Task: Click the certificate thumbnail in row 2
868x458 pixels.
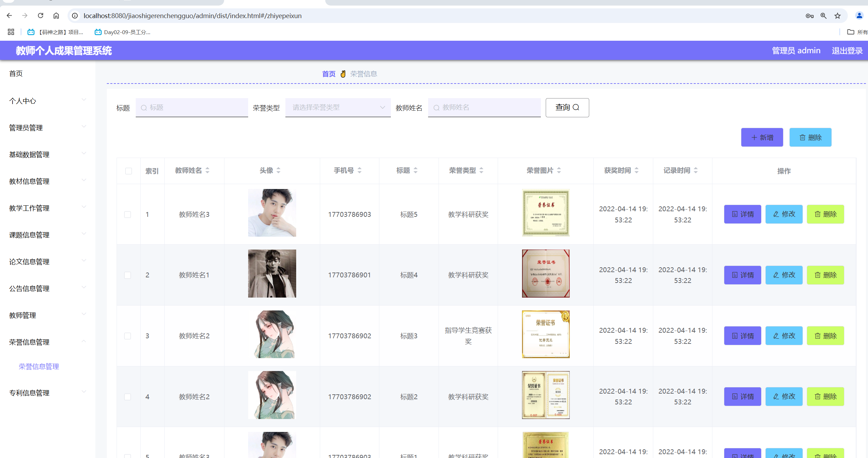Action: pyautogui.click(x=545, y=273)
